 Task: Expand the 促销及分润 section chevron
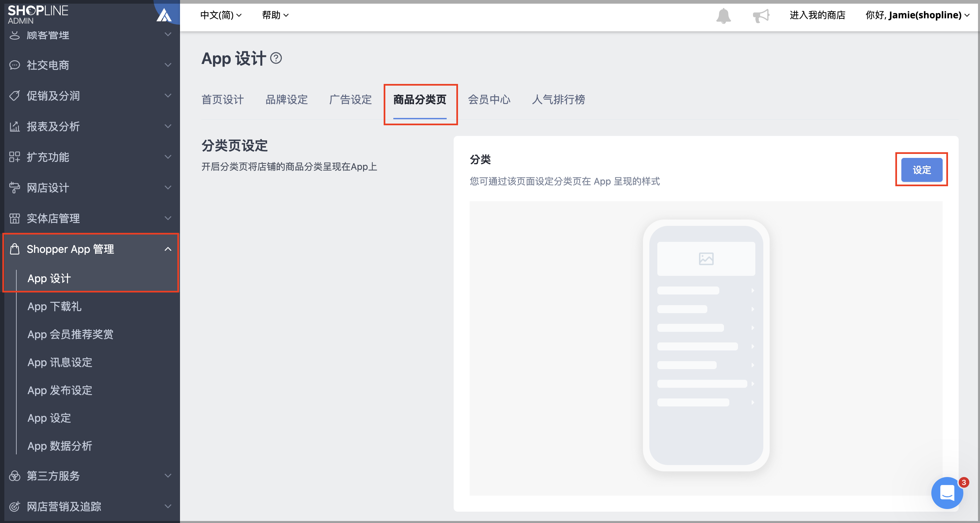(x=168, y=96)
